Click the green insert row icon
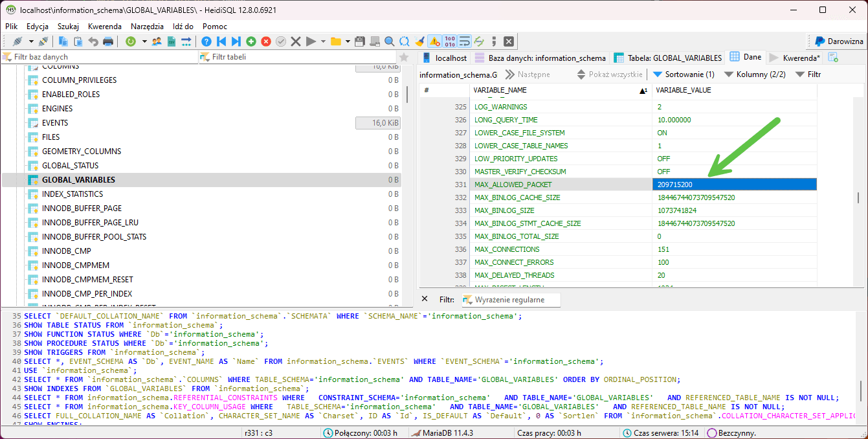The width and height of the screenshot is (868, 439). [x=250, y=41]
